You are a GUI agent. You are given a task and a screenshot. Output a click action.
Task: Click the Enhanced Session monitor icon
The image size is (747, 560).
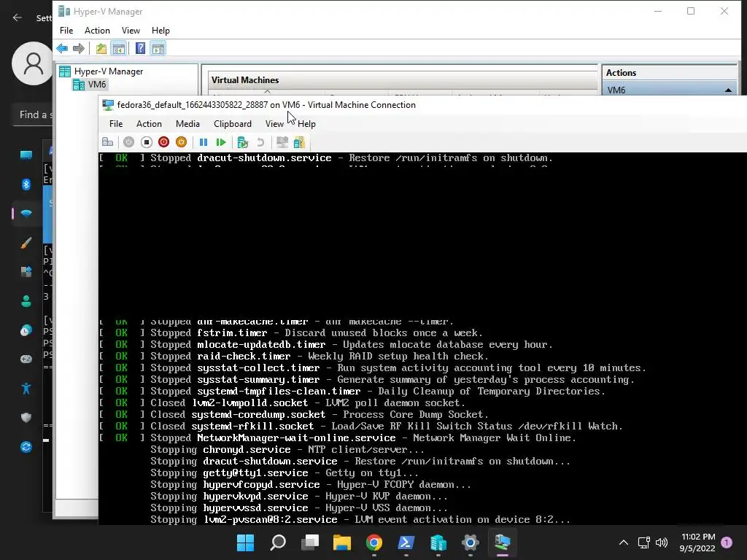282,142
